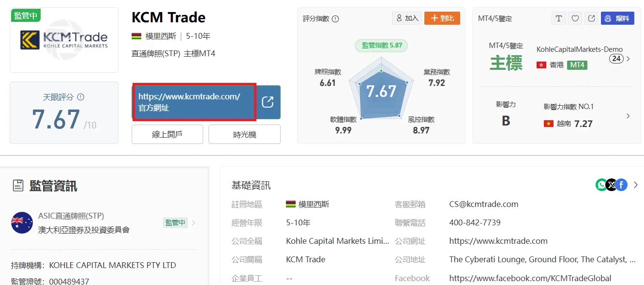Click the 加入 button
Image resolution: width=644 pixels, height=285 pixels.
tap(407, 18)
